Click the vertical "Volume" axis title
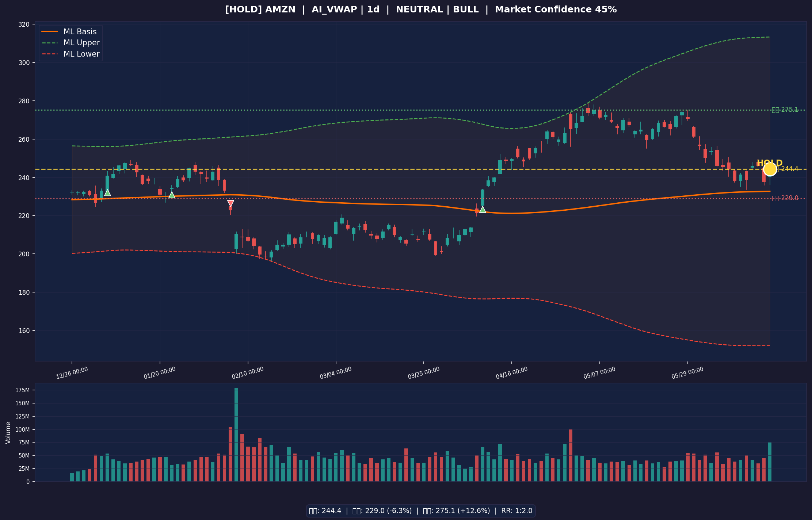Image resolution: width=812 pixels, height=520 pixels. pyautogui.click(x=8, y=433)
